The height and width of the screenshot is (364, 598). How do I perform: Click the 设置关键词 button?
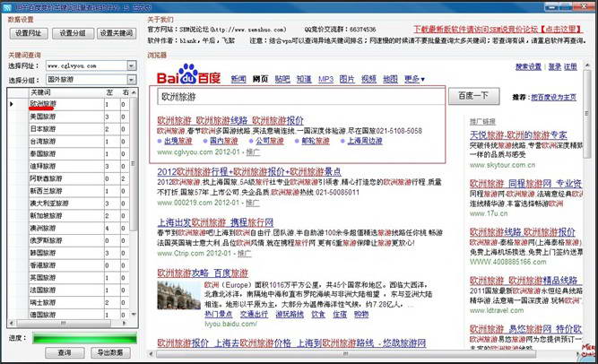[117, 33]
